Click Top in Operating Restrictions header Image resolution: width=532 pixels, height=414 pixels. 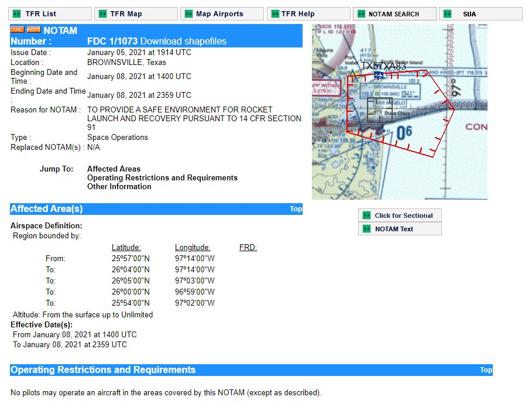[x=486, y=370]
